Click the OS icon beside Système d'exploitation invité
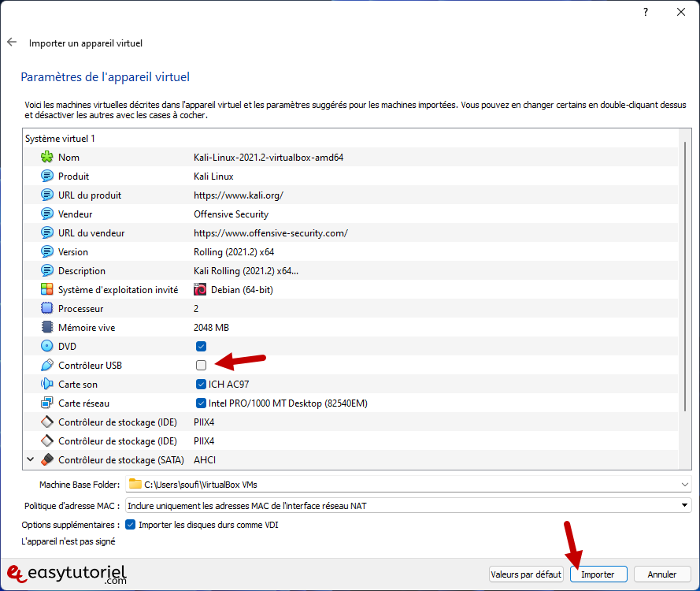 [47, 289]
